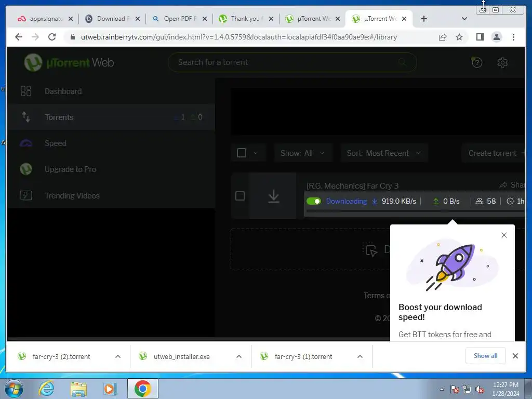This screenshot has height=399, width=532.
Task: Open the Show: All filter dropdown
Action: coord(303,153)
